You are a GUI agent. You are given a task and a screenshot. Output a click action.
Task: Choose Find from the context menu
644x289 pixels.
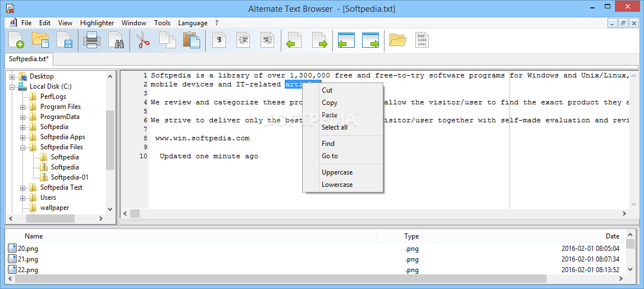342,144
